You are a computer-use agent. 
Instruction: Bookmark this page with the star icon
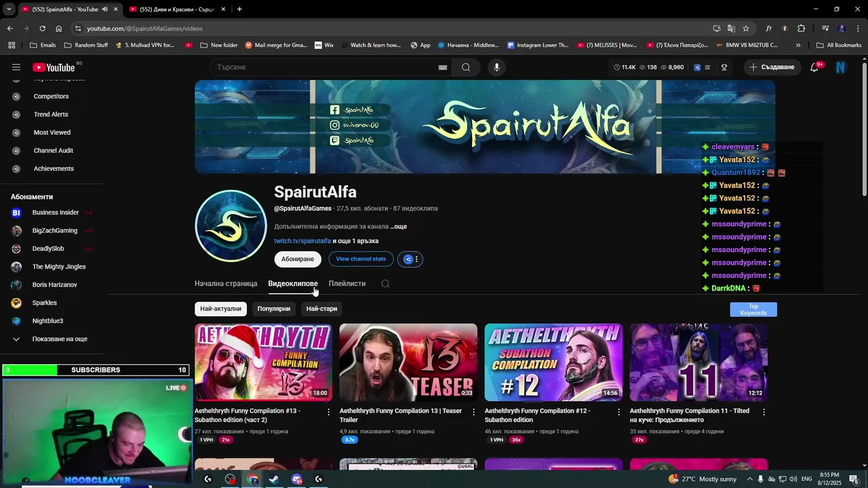coord(746,28)
